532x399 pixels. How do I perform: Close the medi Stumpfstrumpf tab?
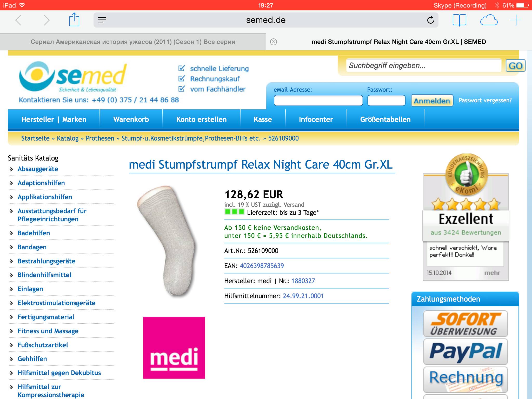tap(274, 42)
